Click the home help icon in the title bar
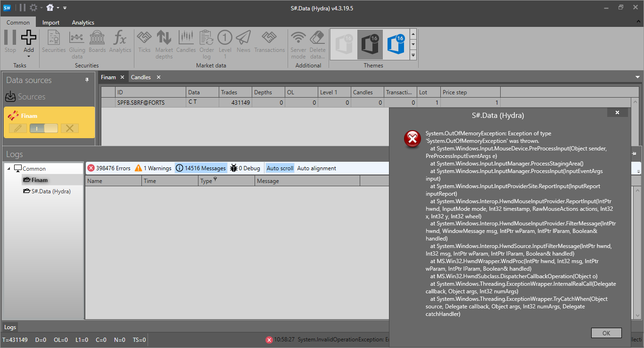The width and height of the screenshot is (644, 348). tap(50, 8)
